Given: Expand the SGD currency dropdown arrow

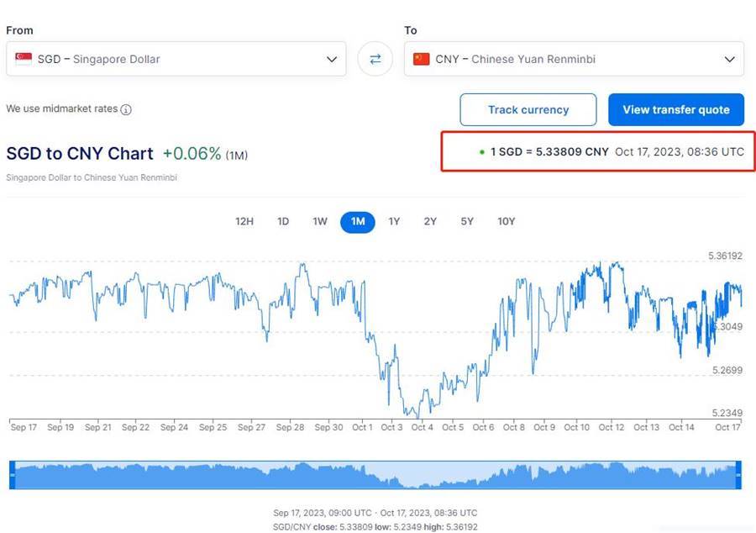Looking at the screenshot, I should click(332, 60).
